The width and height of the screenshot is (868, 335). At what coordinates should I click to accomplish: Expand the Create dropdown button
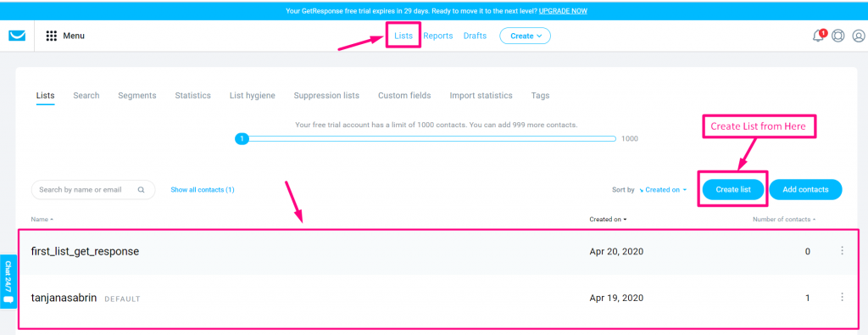click(x=525, y=36)
